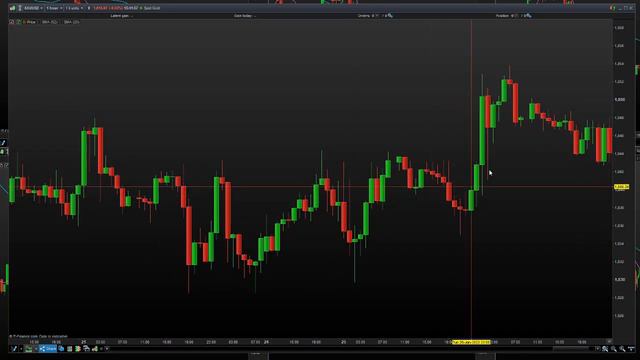Click the green and red bars icon
This screenshot has height=360, width=640.
point(78,349)
